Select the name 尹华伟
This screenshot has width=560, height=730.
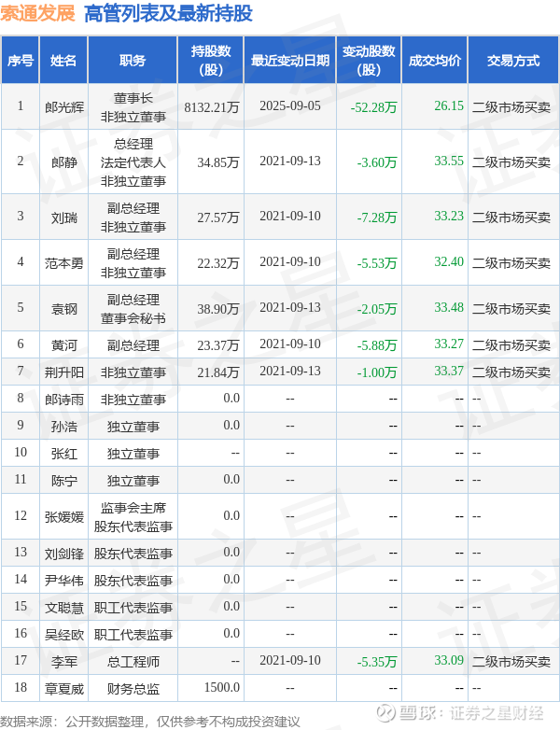(64, 580)
